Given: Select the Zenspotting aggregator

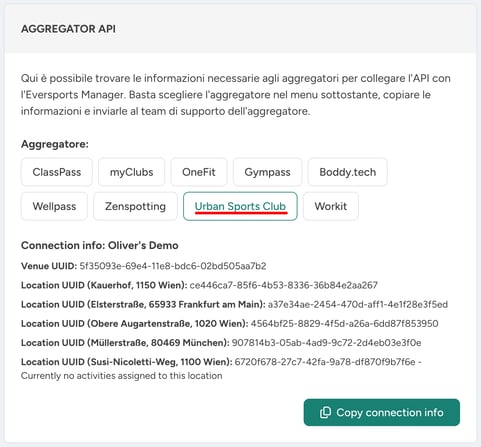Looking at the screenshot, I should 135,206.
